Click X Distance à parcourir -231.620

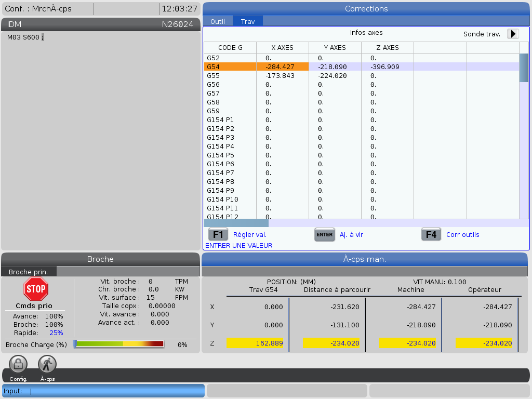pyautogui.click(x=345, y=307)
